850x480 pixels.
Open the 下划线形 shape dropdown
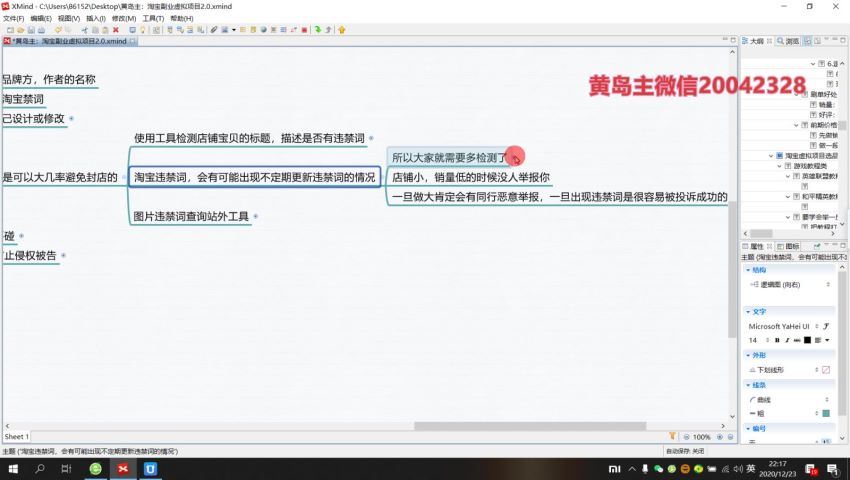(817, 370)
